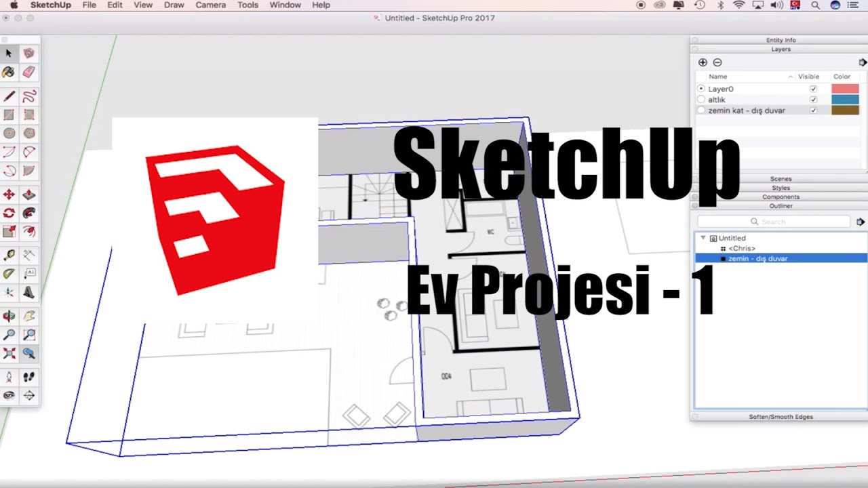868x488 pixels.
Task: Select the Protractor tool
Action: 9,274
